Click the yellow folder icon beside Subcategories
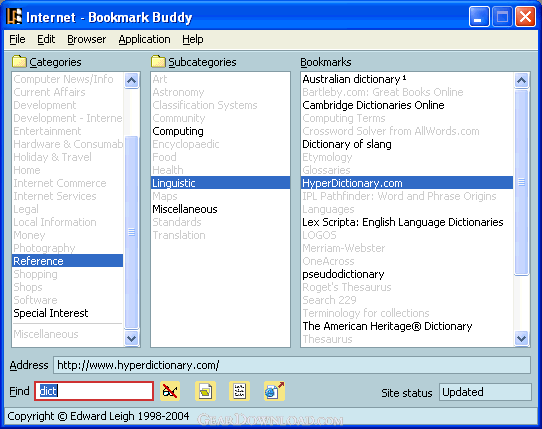This screenshot has width=542, height=429. [x=158, y=62]
